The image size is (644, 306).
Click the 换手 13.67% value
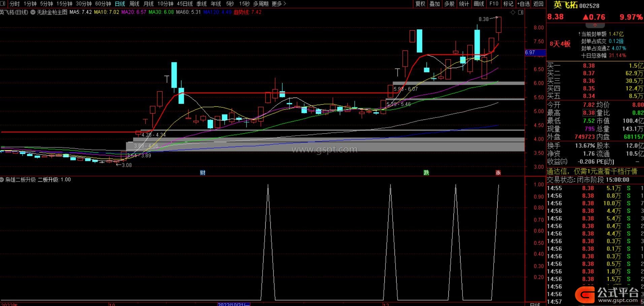(585, 146)
